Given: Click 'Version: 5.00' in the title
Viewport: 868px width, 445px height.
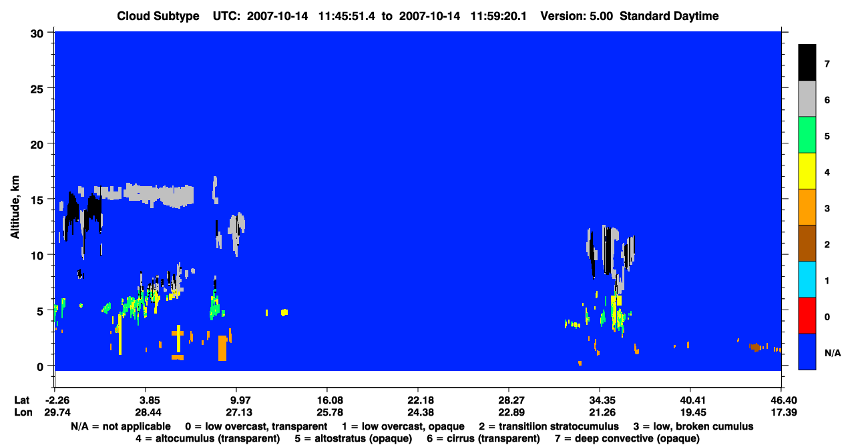Looking at the screenshot, I should 576,16.
